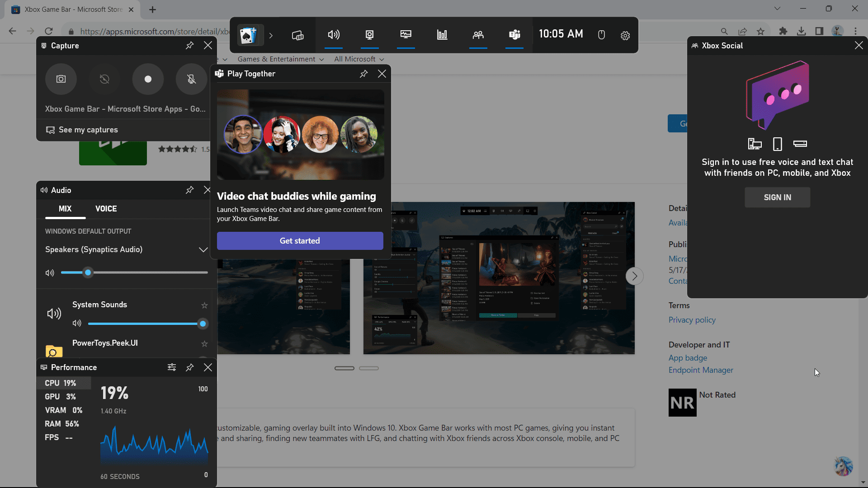This screenshot has height=488, width=868.
Task: Expand Games & Entertainment menu
Action: (281, 59)
